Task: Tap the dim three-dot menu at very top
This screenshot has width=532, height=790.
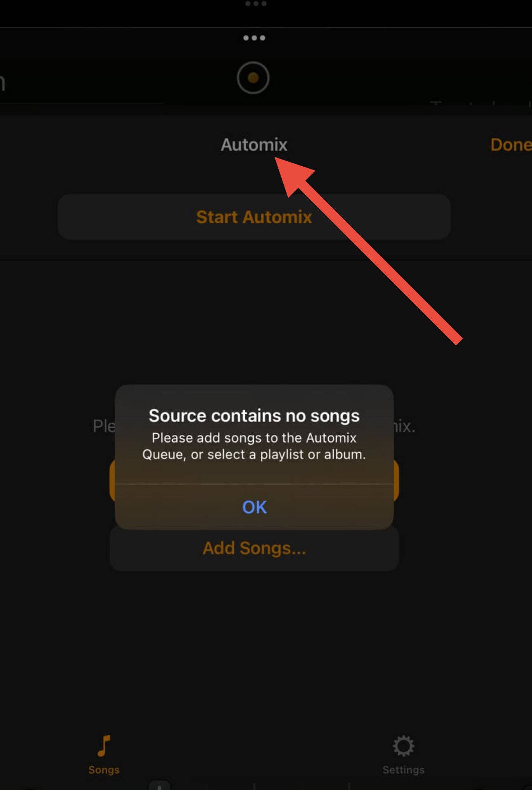Action: (256, 3)
